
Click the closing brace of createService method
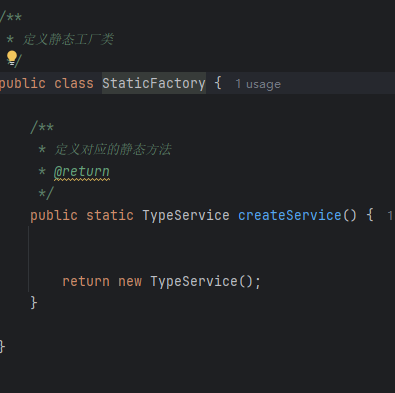pyautogui.click(x=34, y=303)
